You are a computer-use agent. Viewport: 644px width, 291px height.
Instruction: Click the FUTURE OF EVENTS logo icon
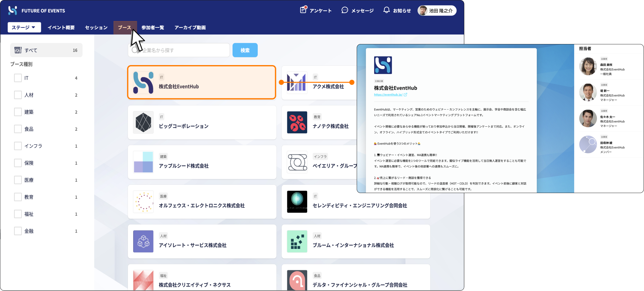point(12,11)
